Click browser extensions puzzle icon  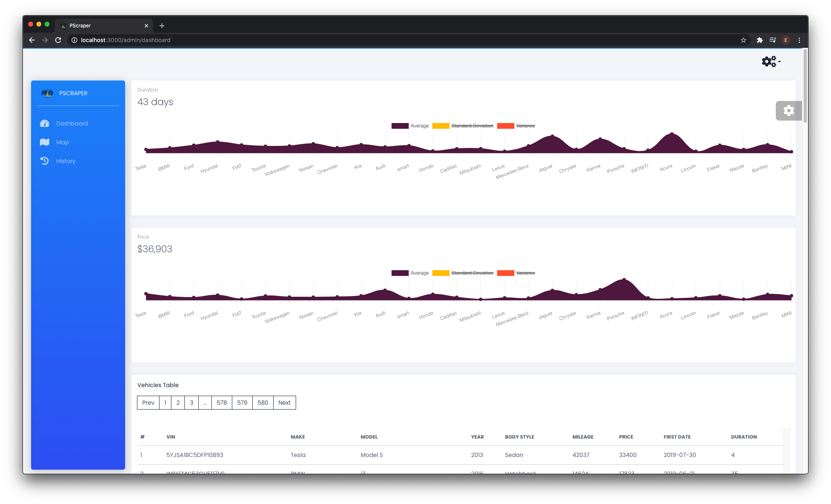tap(759, 40)
